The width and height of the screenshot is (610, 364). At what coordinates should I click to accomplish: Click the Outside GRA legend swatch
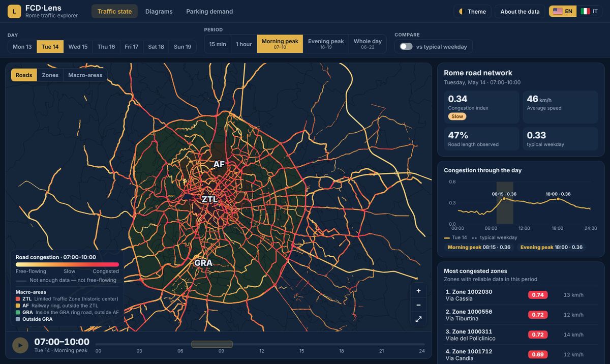tap(18, 319)
